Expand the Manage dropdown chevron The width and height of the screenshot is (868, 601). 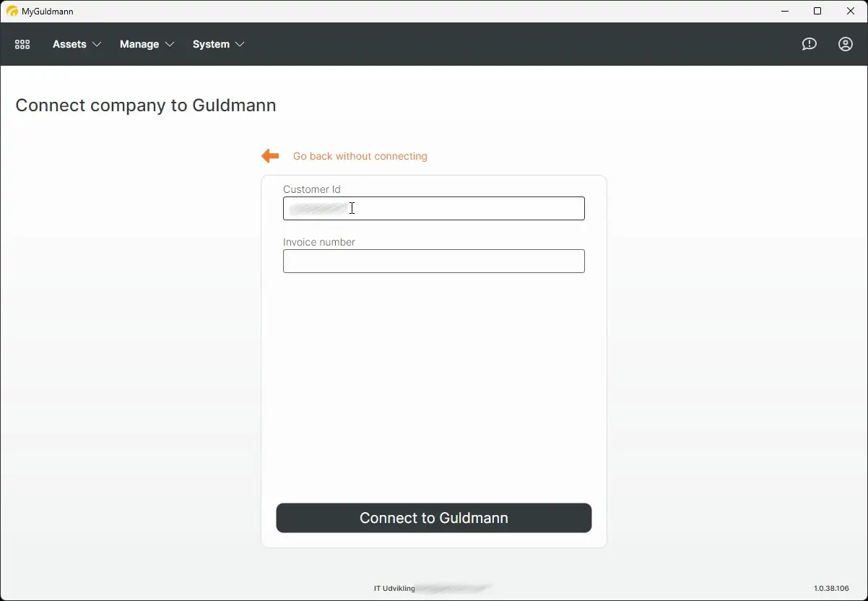point(170,44)
